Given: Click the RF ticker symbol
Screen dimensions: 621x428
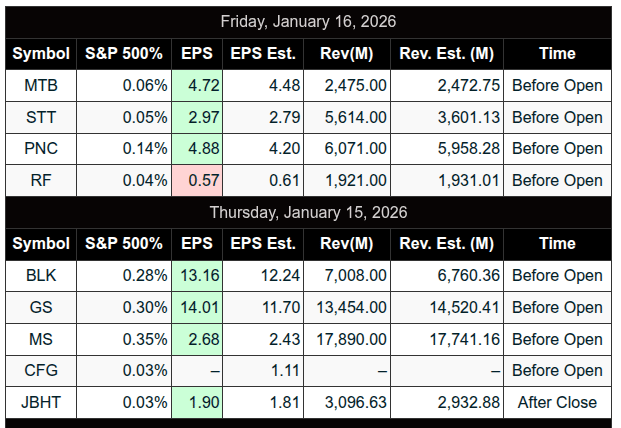Looking at the screenshot, I should click(41, 180).
